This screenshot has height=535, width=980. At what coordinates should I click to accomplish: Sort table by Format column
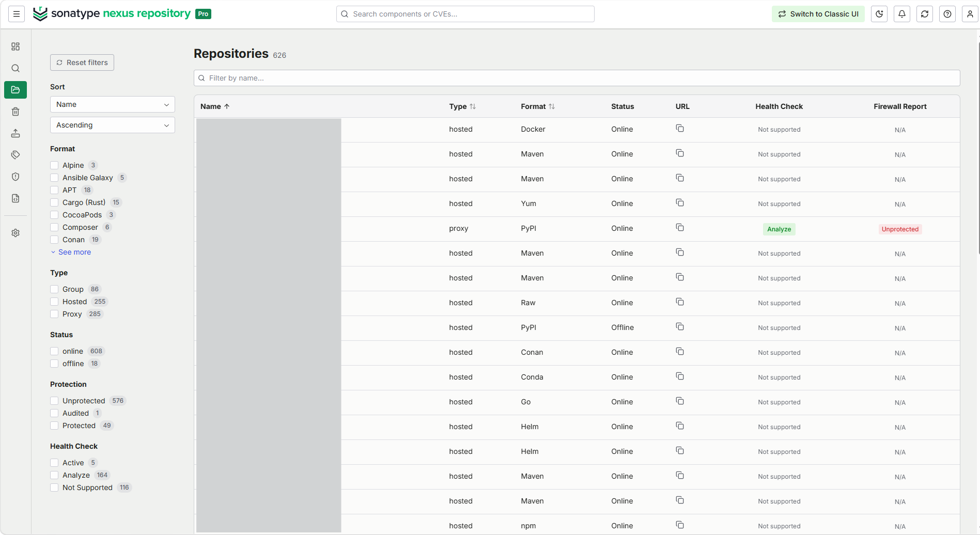click(538, 106)
